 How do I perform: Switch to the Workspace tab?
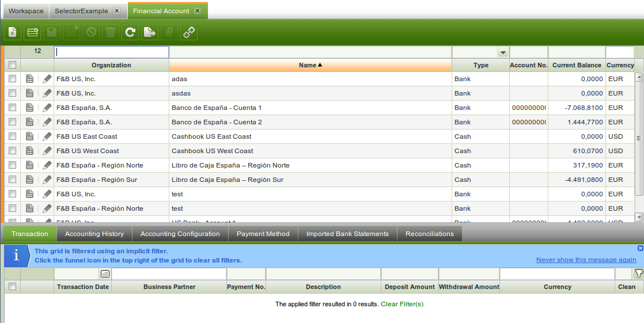pos(26,11)
